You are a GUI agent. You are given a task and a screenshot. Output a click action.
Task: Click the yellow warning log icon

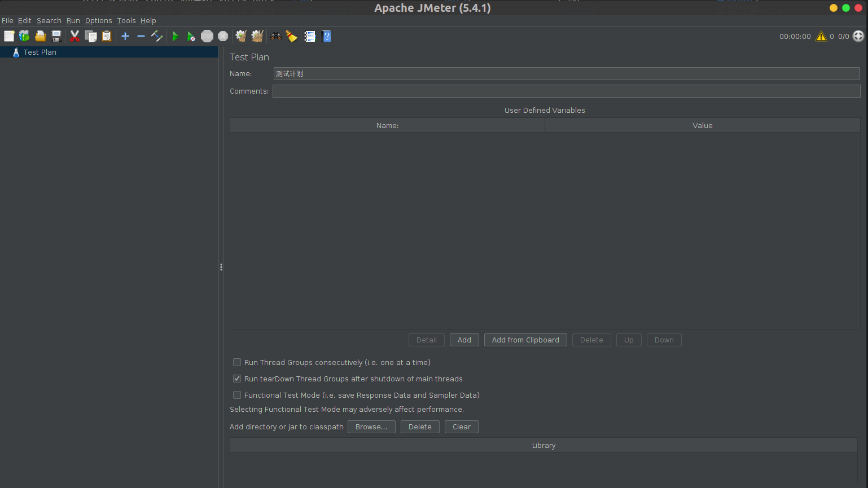pyautogui.click(x=821, y=36)
